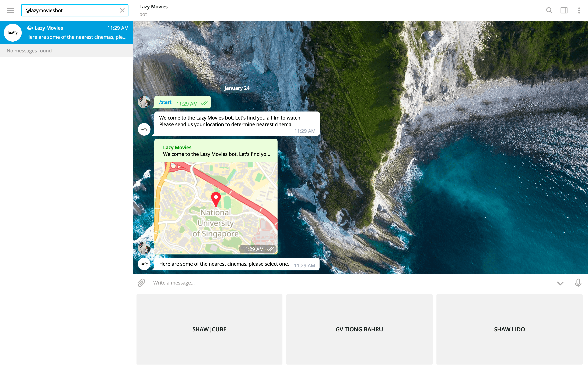Collapse the bot keyboard with chevron
The height and width of the screenshot is (367, 588).
(560, 283)
